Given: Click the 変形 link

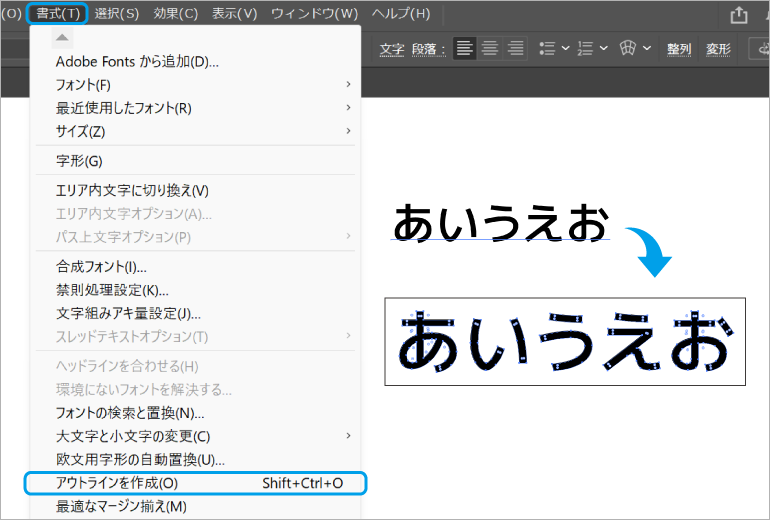Looking at the screenshot, I should tap(718, 49).
